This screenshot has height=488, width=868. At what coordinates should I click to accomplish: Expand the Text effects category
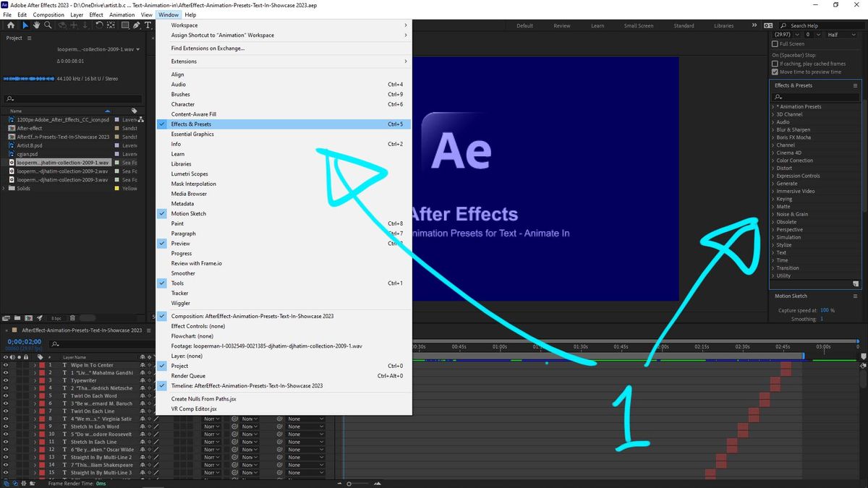[773, 253]
